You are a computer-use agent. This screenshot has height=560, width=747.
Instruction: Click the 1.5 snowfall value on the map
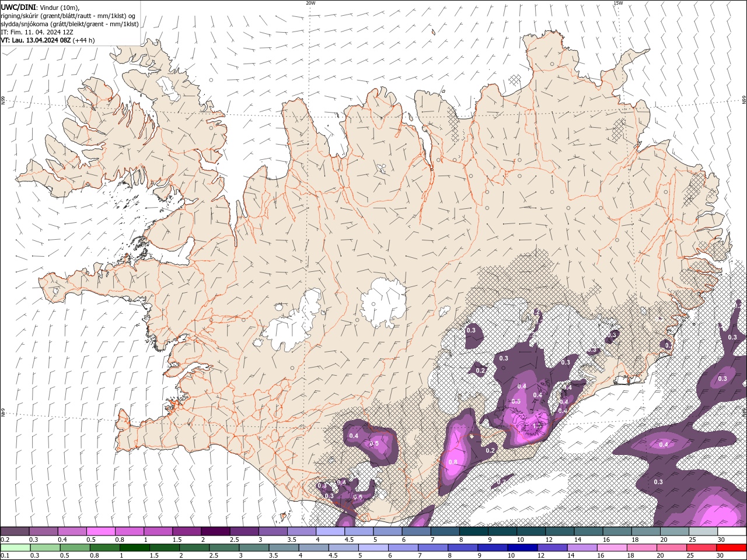[537, 426]
